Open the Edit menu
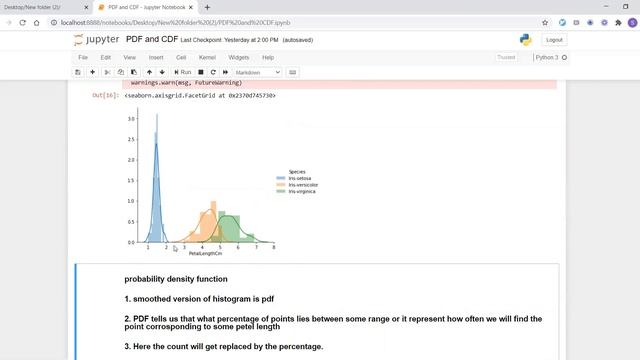The width and height of the screenshot is (640, 360). pyautogui.click(x=106, y=58)
